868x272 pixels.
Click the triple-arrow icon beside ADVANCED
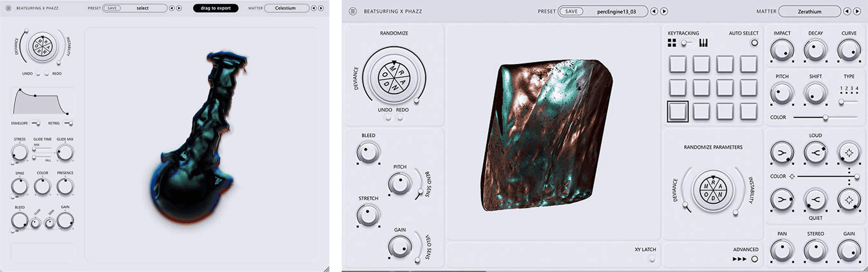coord(739,259)
